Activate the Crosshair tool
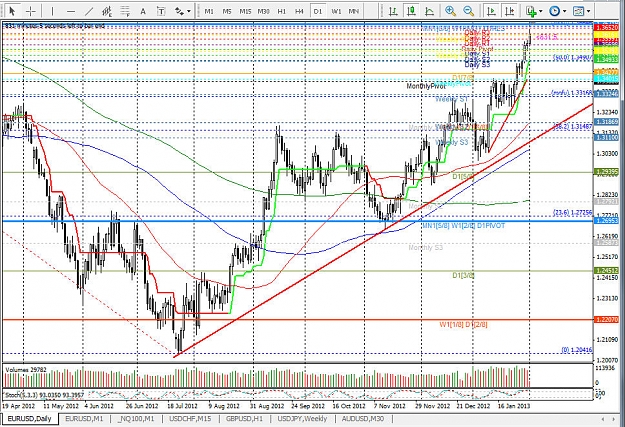The height and width of the screenshot is (427, 625). 31,11
